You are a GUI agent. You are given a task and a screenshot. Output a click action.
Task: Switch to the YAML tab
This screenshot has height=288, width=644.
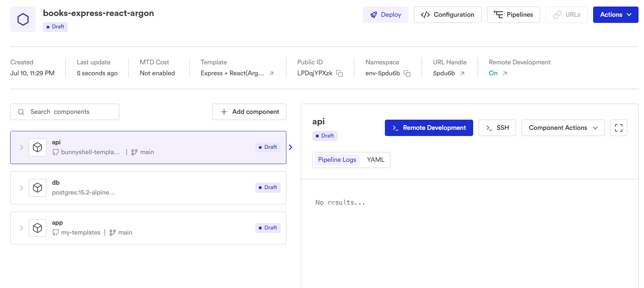click(375, 160)
